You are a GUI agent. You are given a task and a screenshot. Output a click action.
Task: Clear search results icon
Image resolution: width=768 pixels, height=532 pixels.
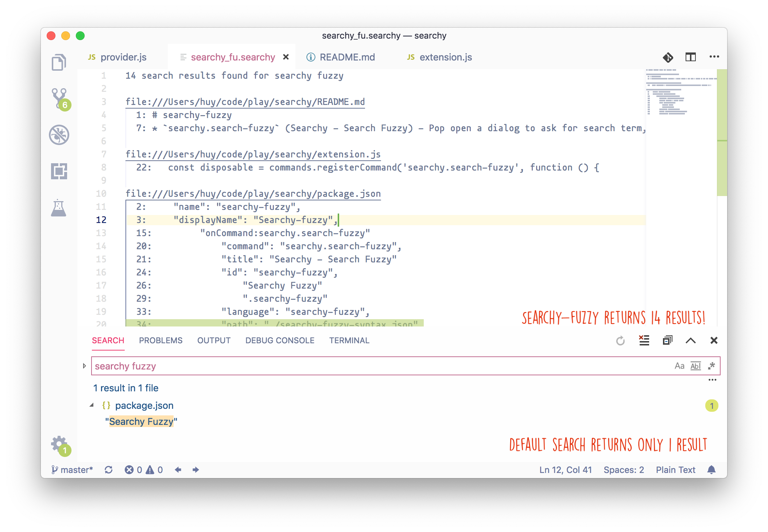644,340
